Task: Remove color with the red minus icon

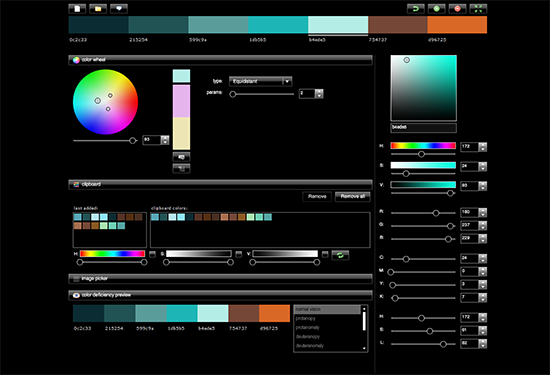Action: 457,9
